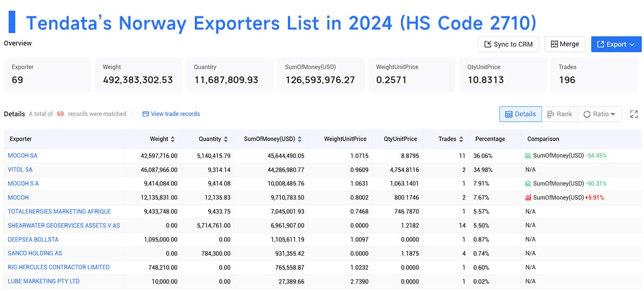The height and width of the screenshot is (291, 644).
Task: Open exporter MOCOH S A link
Action: (x=23, y=183)
